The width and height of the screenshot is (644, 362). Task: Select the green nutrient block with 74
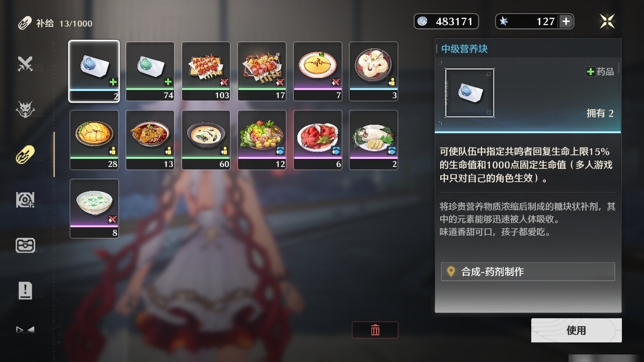[x=150, y=71]
